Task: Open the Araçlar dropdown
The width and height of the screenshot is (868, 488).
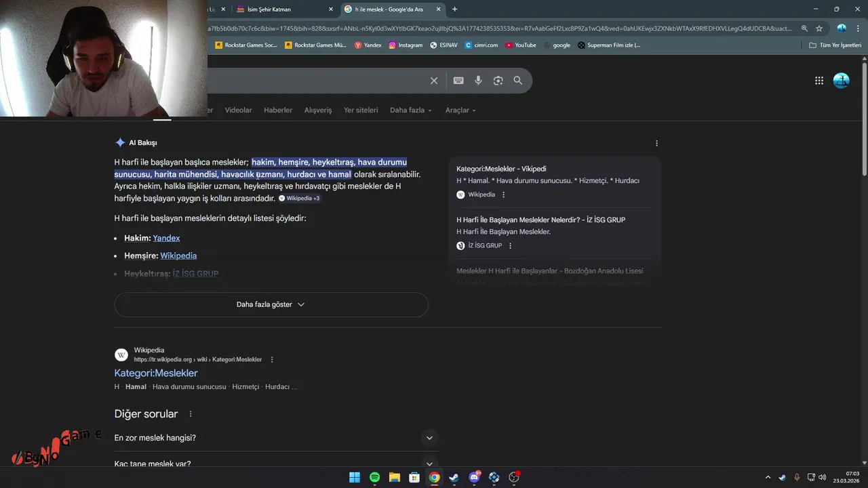Action: pos(460,110)
